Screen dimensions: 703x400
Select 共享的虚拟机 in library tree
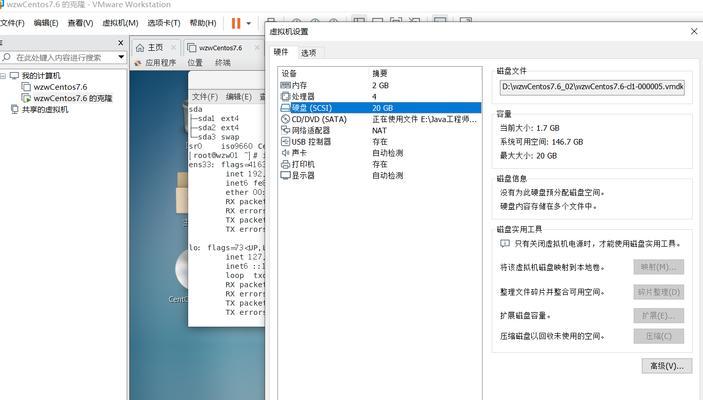(x=45, y=109)
